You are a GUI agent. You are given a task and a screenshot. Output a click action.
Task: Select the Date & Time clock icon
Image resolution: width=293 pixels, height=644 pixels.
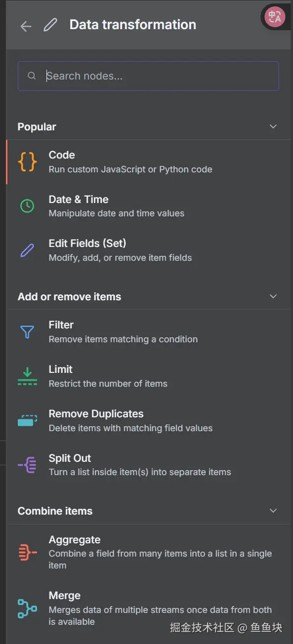27,206
